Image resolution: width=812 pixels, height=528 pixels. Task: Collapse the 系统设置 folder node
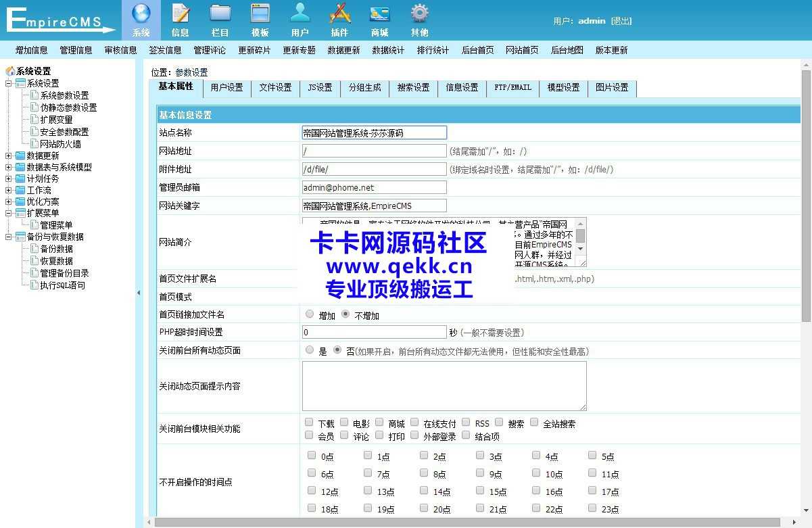click(x=9, y=83)
